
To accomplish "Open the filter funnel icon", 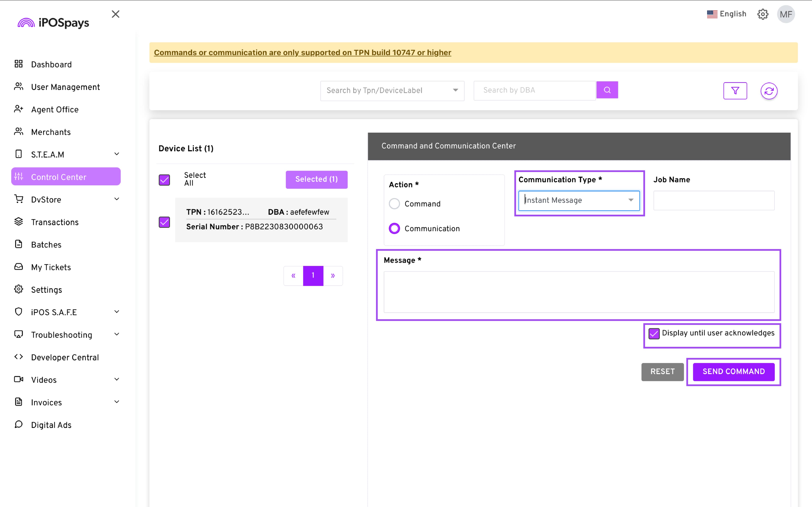I will click(x=735, y=91).
